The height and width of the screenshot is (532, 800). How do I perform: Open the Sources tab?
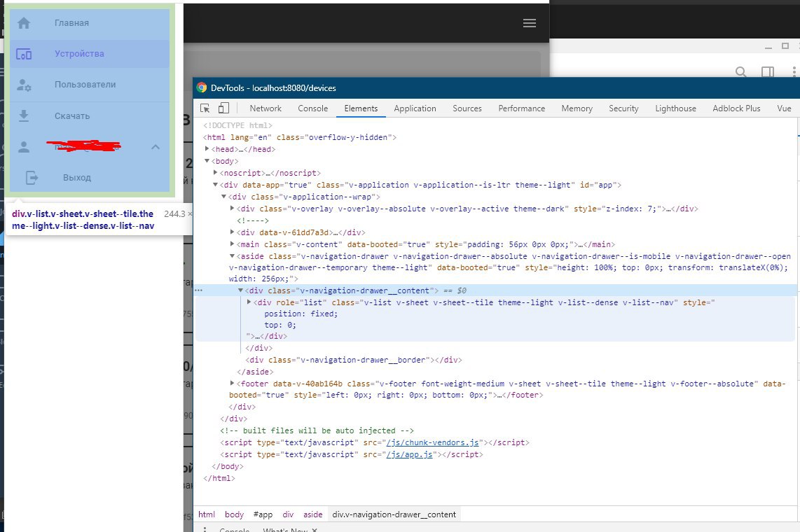(x=467, y=108)
